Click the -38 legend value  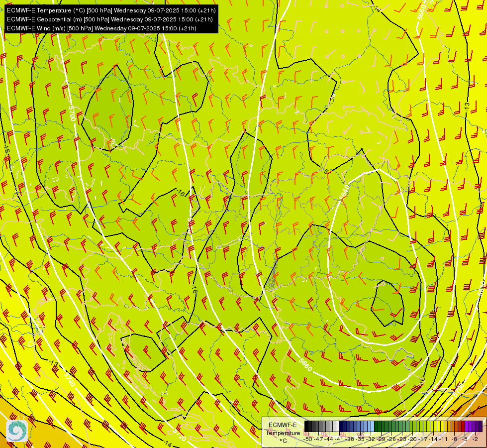pyautogui.click(x=350, y=439)
